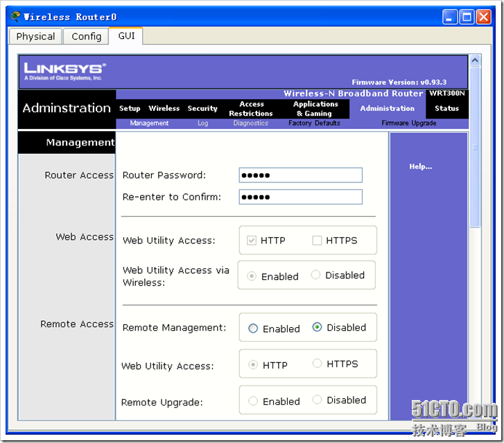Click the Linksys logo

click(x=64, y=71)
